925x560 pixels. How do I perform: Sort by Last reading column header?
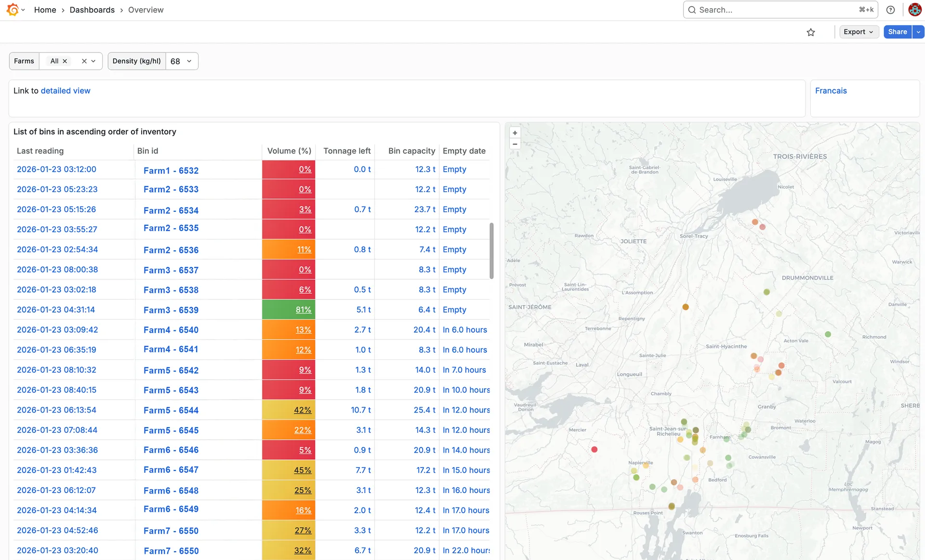tap(40, 151)
